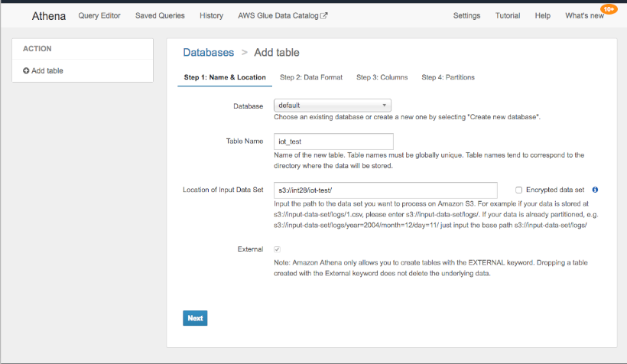Screen dimensions: 627x364
Task: Click the ACTION panel heading
Action: coord(37,49)
